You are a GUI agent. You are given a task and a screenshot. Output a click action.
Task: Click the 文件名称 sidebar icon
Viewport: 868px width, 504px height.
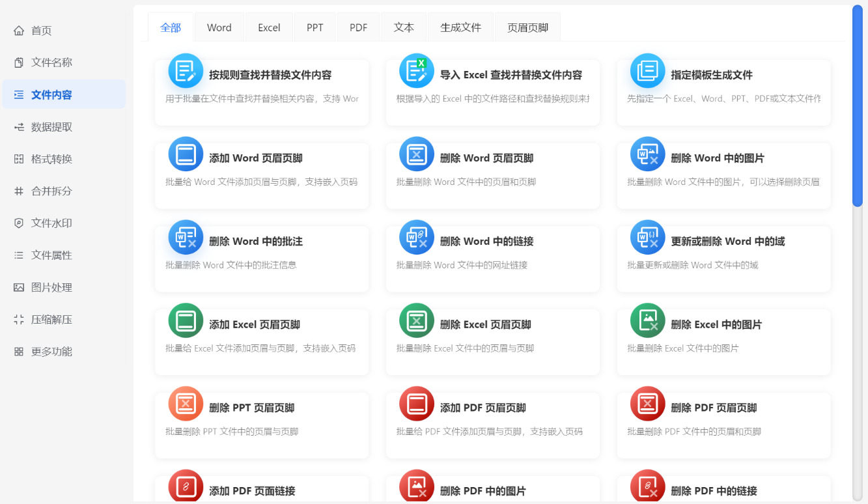(x=19, y=63)
